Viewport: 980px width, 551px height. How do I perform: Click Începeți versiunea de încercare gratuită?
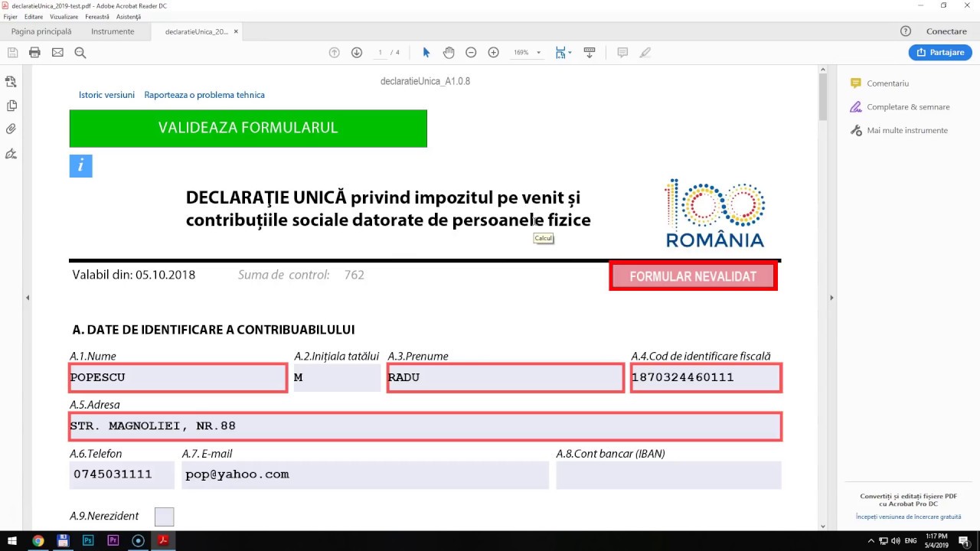point(909,517)
